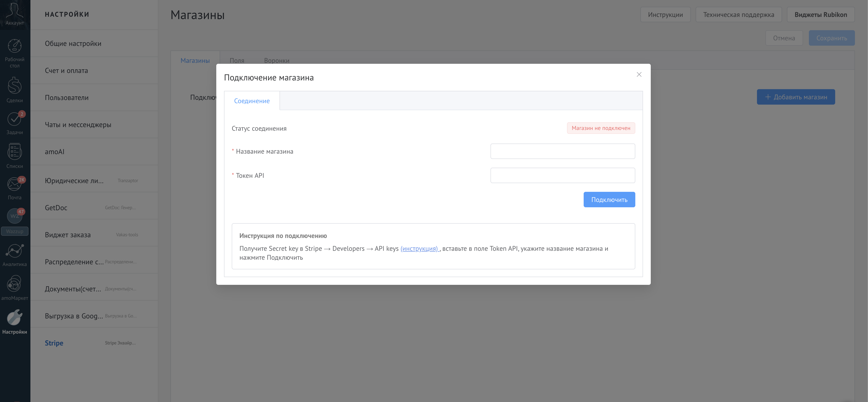Switch to the Воронки tab
This screenshot has width=868, height=402.
pos(277,60)
